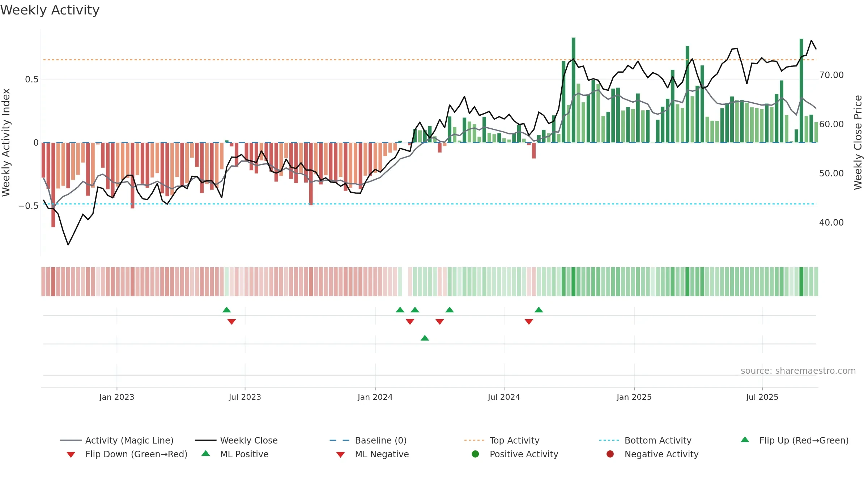The image size is (868, 488).
Task: Click the Negative Activity legend label
Action: click(661, 454)
